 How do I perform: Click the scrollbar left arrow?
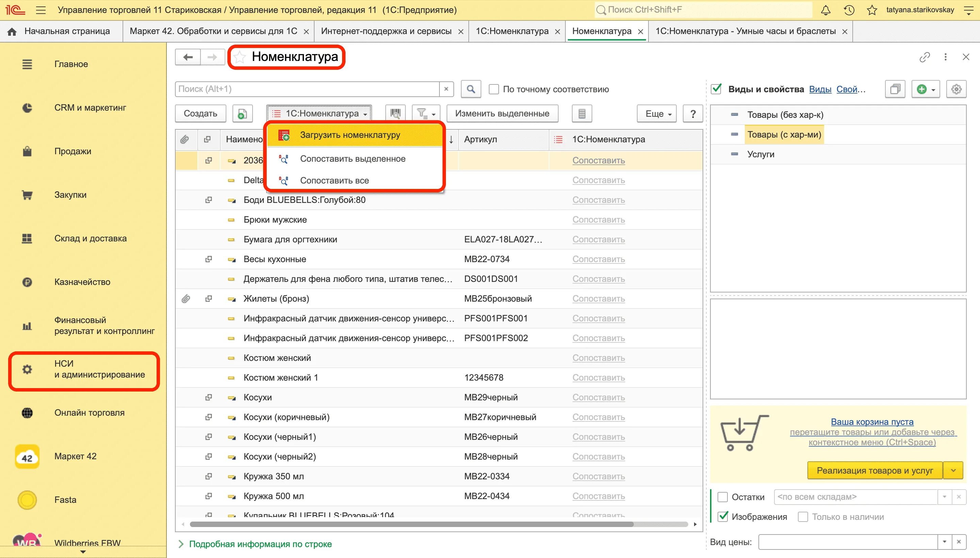(x=183, y=524)
